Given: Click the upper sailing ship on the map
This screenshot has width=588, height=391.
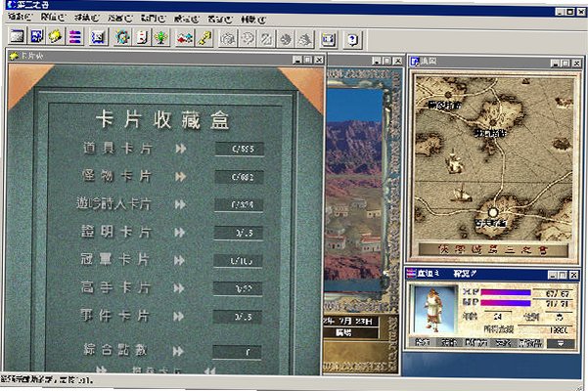Looking at the screenshot, I should pyautogui.click(x=454, y=162).
